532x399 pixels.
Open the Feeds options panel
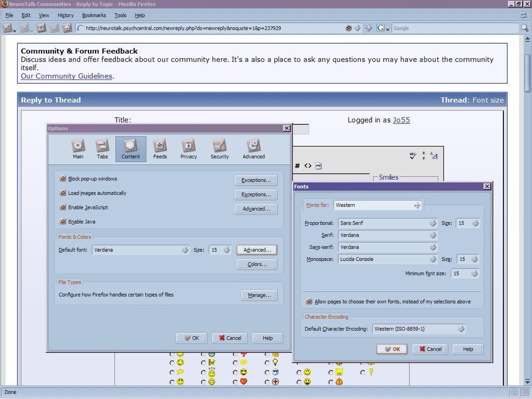(160, 149)
